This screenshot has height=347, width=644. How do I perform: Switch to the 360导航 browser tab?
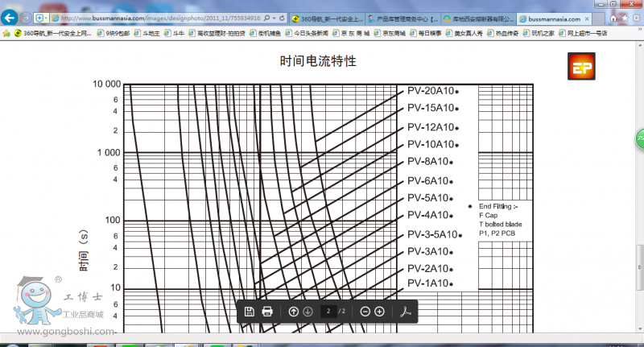pyautogui.click(x=328, y=18)
